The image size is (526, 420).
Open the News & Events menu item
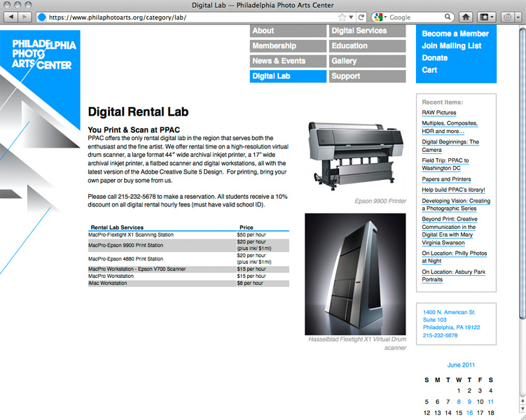pyautogui.click(x=288, y=61)
